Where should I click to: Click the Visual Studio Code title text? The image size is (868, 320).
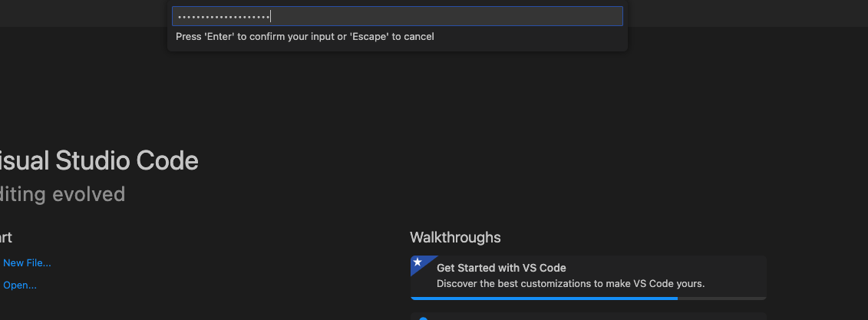[99, 161]
